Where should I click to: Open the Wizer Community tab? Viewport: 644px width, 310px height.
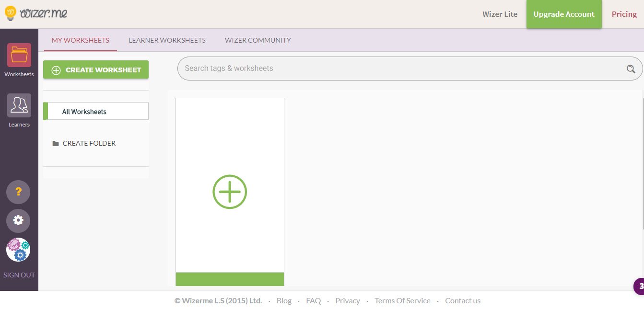click(258, 40)
